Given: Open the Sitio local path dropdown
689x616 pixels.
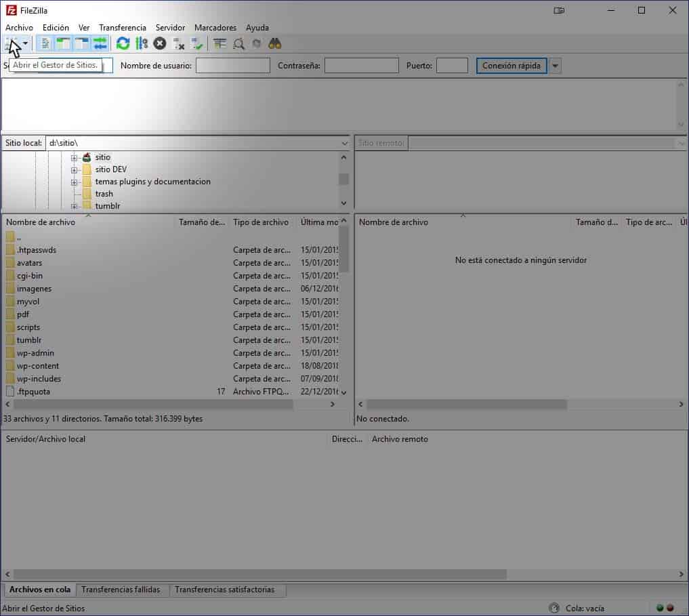Looking at the screenshot, I should [x=344, y=144].
